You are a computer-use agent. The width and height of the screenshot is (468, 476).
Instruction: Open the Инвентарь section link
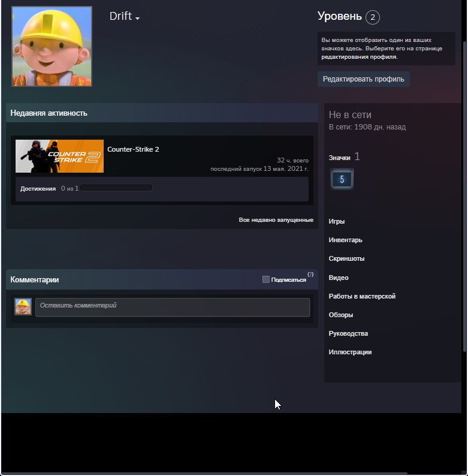345,240
